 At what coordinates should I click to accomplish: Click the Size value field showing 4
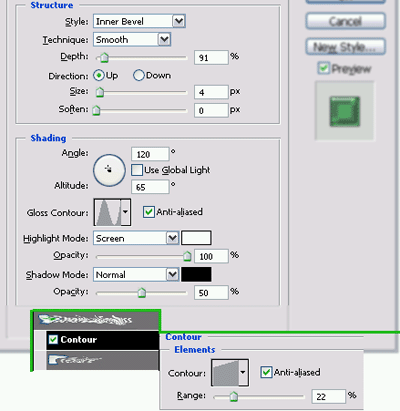(x=211, y=92)
